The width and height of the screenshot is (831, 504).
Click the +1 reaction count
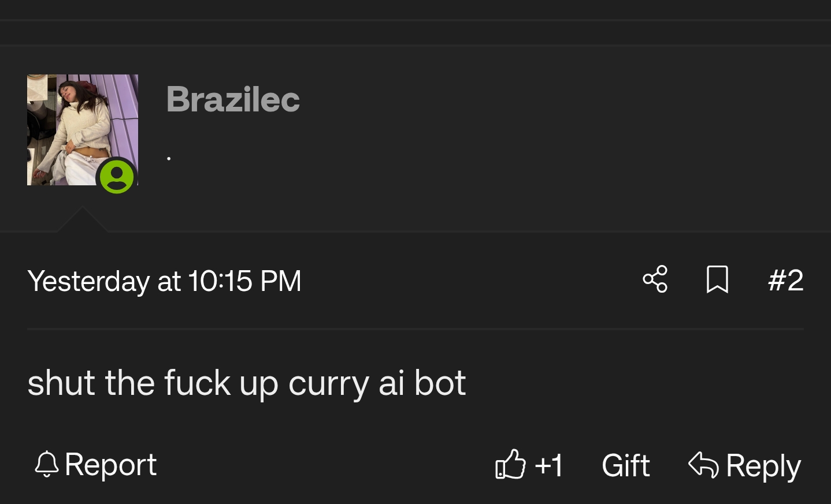(x=548, y=465)
